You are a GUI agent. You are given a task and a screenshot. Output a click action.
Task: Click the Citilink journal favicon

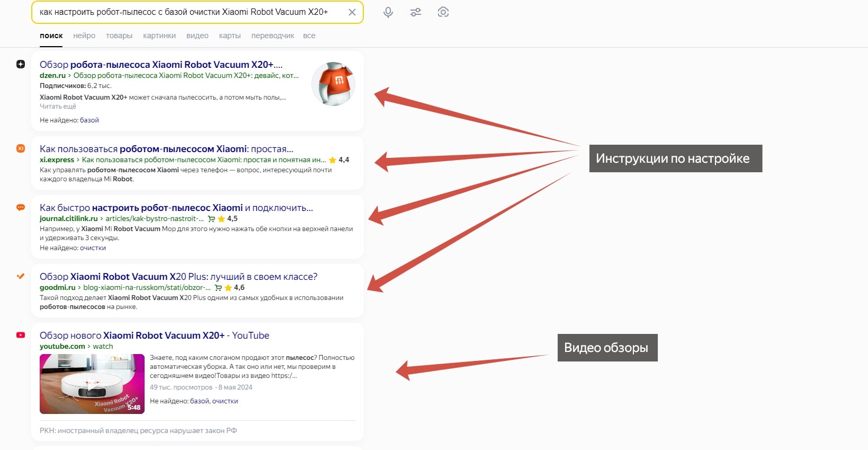tap(21, 207)
